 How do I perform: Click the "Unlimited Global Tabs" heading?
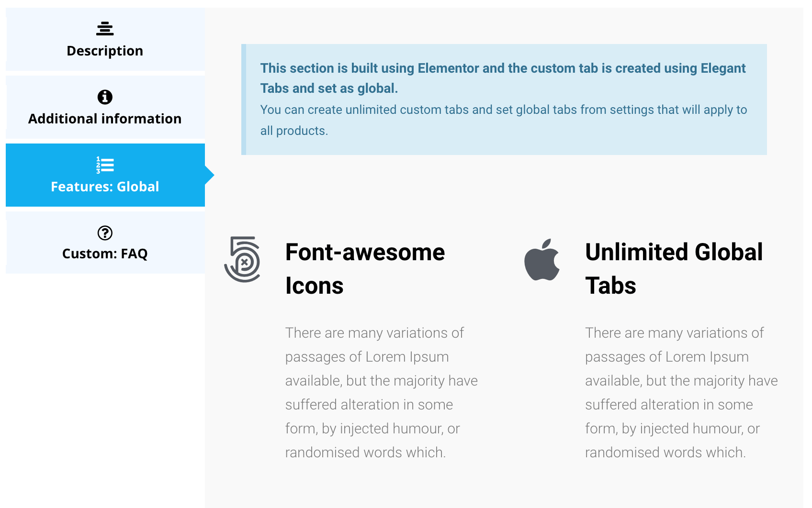(674, 253)
